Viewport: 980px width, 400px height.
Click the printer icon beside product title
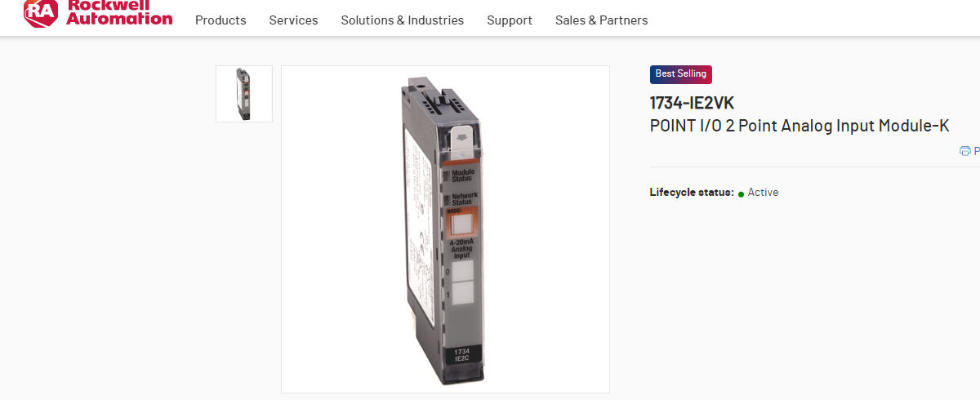[965, 151]
